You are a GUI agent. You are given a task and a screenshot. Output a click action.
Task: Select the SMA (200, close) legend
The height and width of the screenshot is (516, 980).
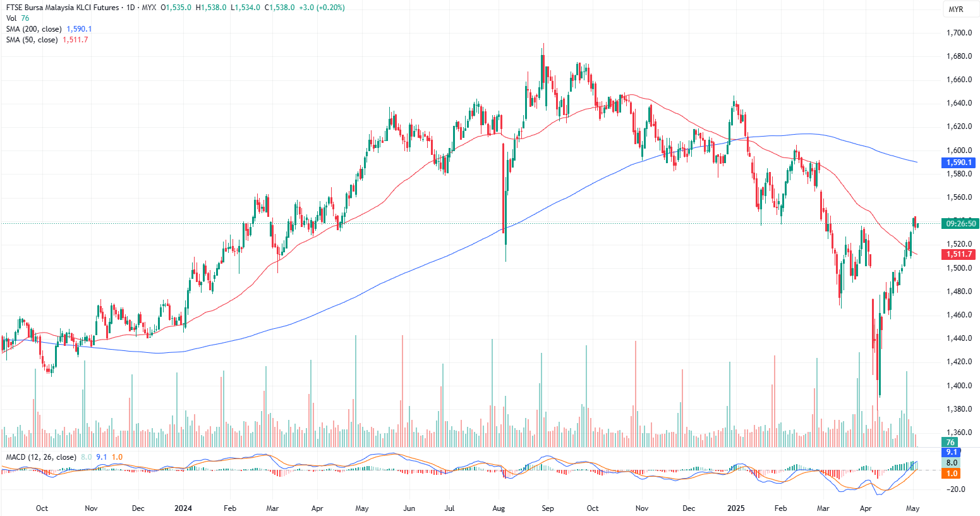point(34,29)
